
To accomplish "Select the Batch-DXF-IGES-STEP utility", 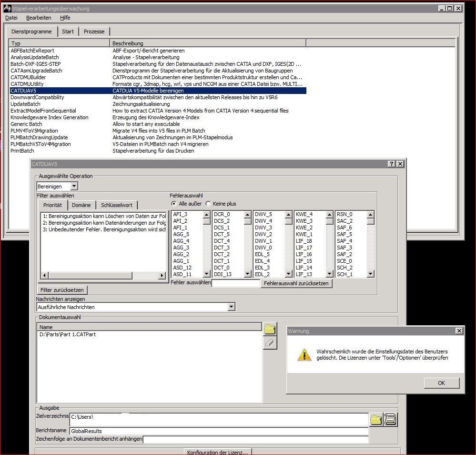I will (x=158, y=64).
